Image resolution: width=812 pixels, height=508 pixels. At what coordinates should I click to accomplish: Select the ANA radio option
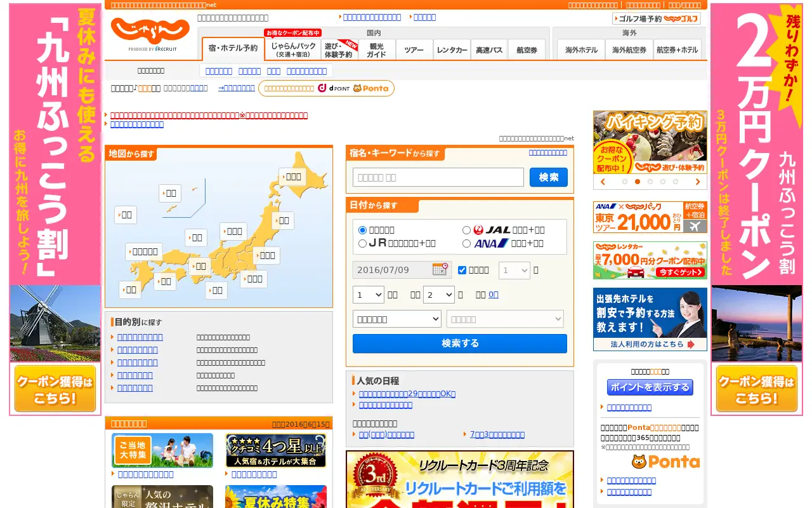point(466,243)
